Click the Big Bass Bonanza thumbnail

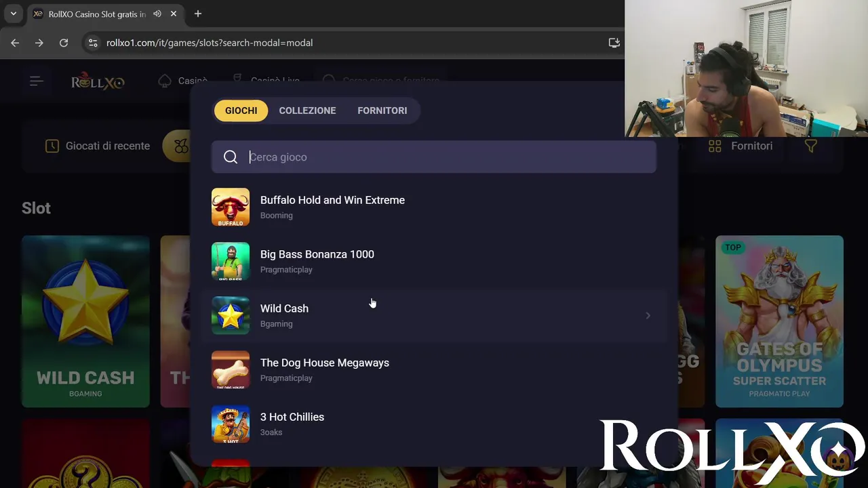[x=231, y=261]
